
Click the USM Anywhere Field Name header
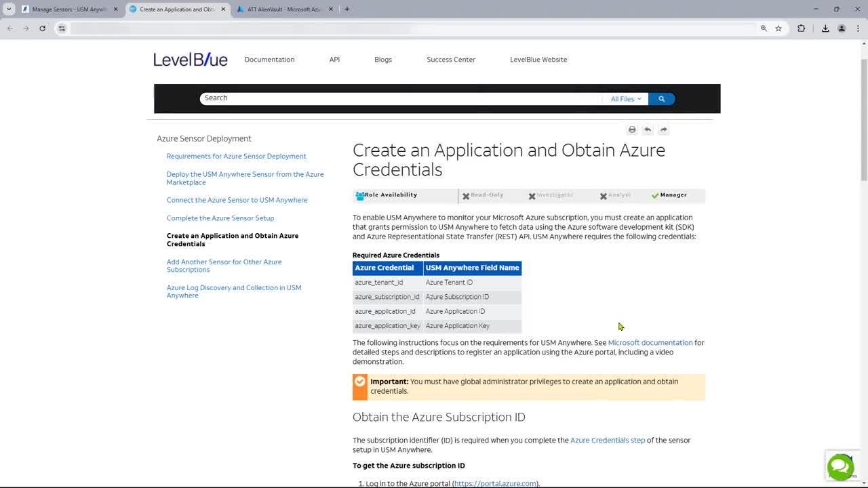[473, 268]
